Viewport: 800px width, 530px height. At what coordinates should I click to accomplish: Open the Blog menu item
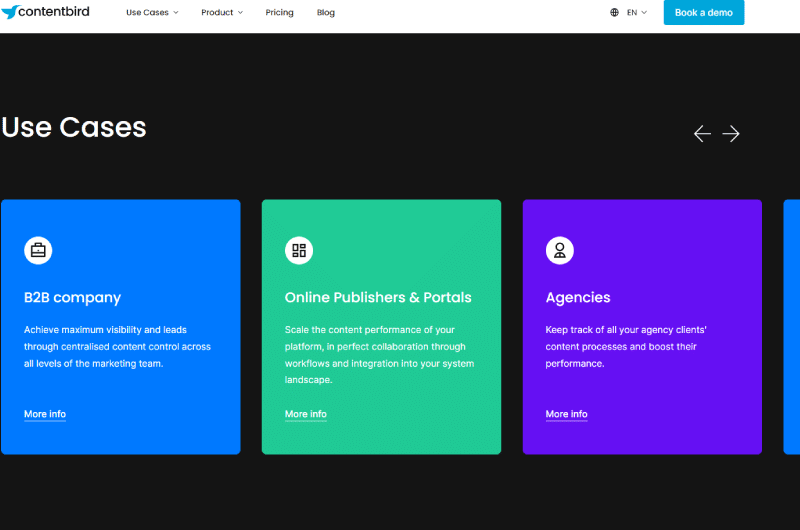(x=326, y=13)
